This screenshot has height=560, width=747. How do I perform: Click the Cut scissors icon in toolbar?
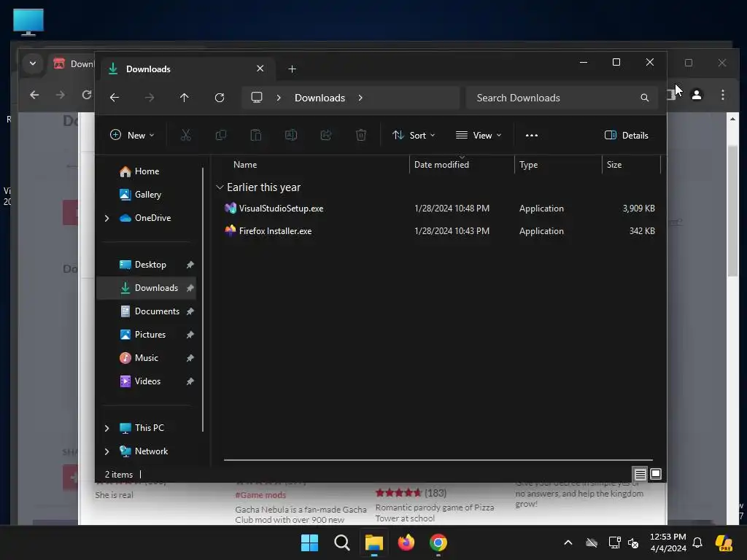(x=186, y=135)
